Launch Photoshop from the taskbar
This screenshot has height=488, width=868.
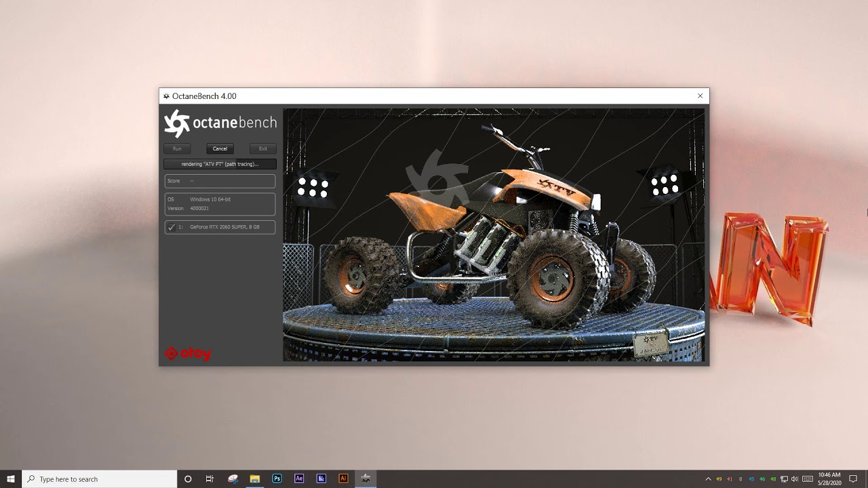[277, 479]
